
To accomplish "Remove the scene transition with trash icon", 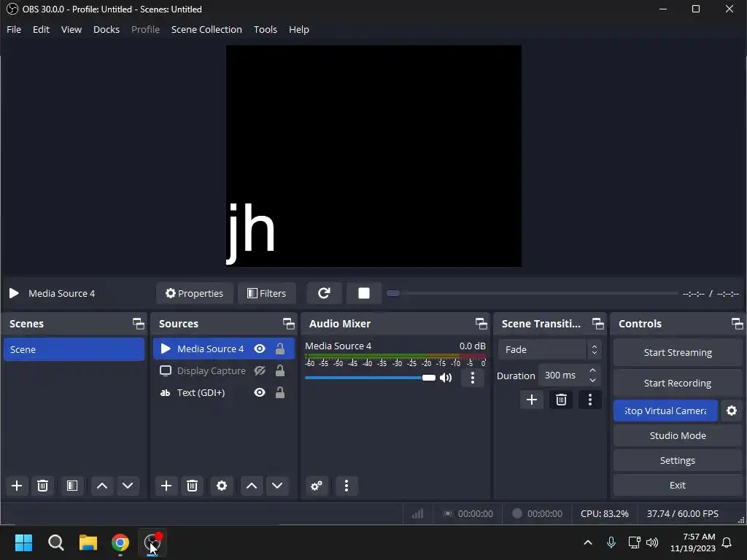I will click(x=561, y=400).
